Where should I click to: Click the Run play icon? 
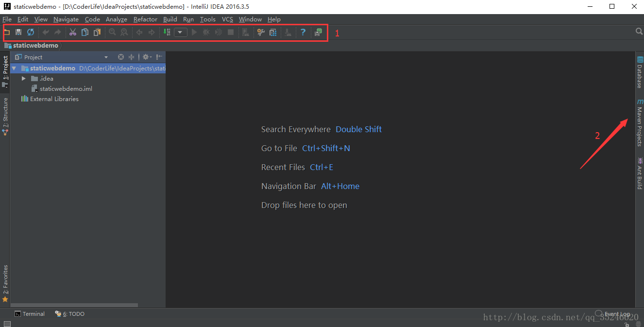click(x=194, y=32)
